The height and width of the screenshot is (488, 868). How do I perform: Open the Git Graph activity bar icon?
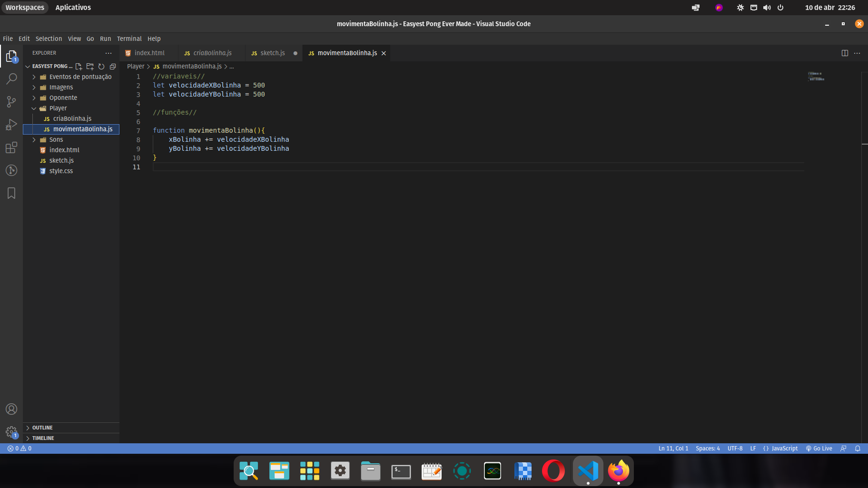pos(11,170)
